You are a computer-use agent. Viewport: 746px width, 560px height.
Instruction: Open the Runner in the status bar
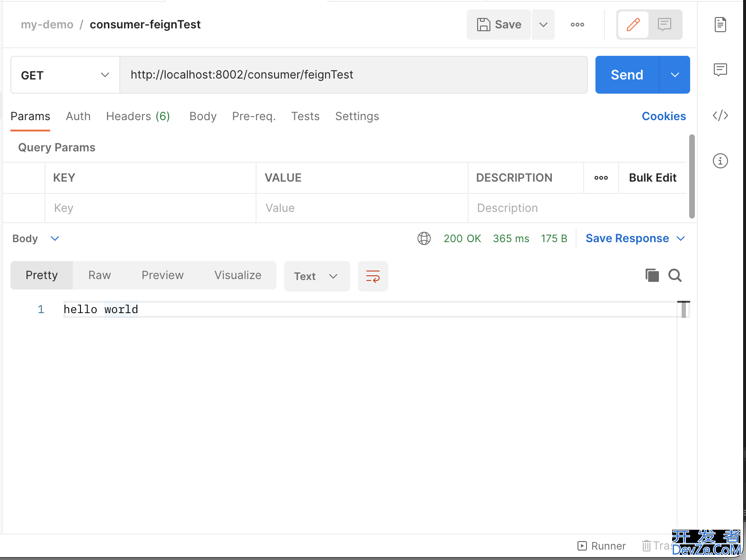click(602, 546)
